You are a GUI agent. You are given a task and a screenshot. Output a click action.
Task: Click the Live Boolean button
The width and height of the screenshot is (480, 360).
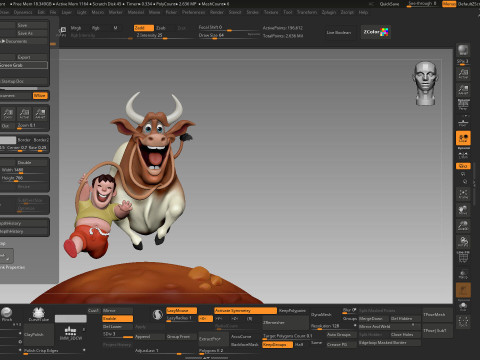[338, 32]
